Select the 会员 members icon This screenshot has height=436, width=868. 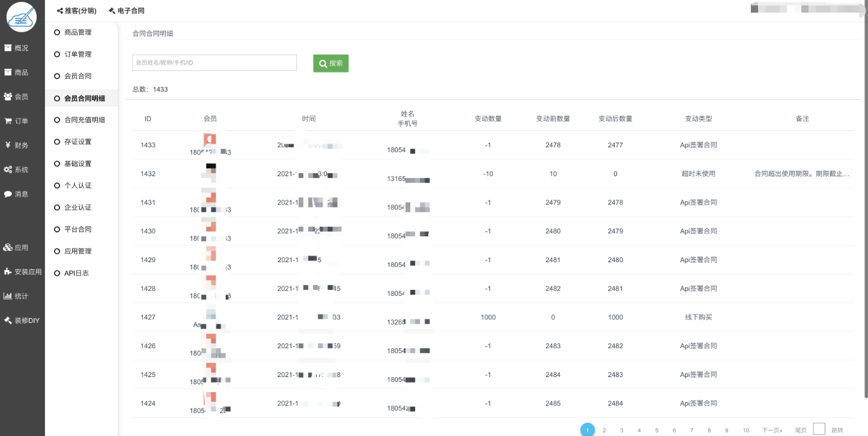click(x=8, y=96)
